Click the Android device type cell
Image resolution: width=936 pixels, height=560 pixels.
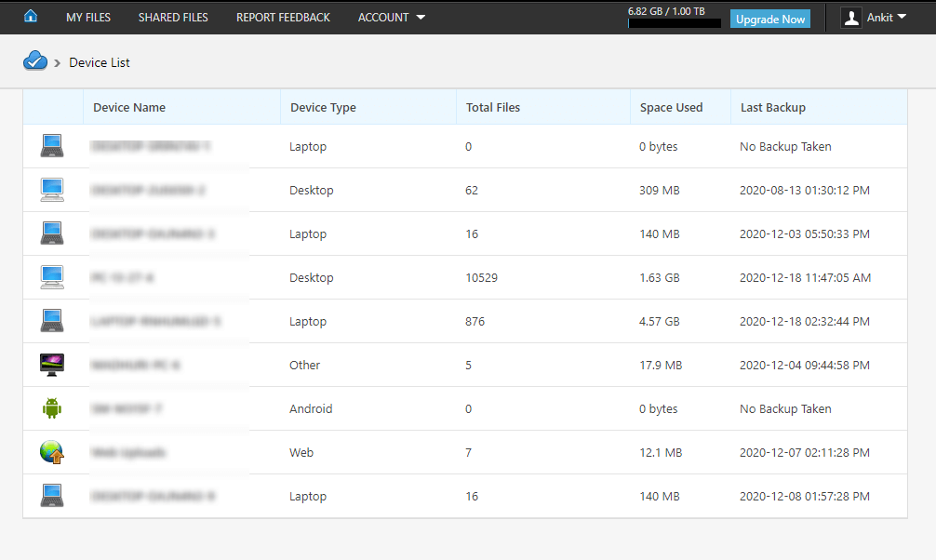click(x=311, y=408)
